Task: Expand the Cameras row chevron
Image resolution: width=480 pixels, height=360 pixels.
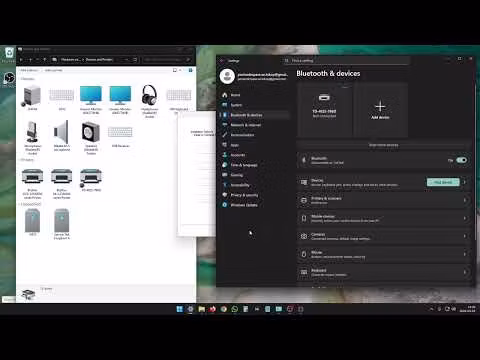Action: pyautogui.click(x=465, y=236)
